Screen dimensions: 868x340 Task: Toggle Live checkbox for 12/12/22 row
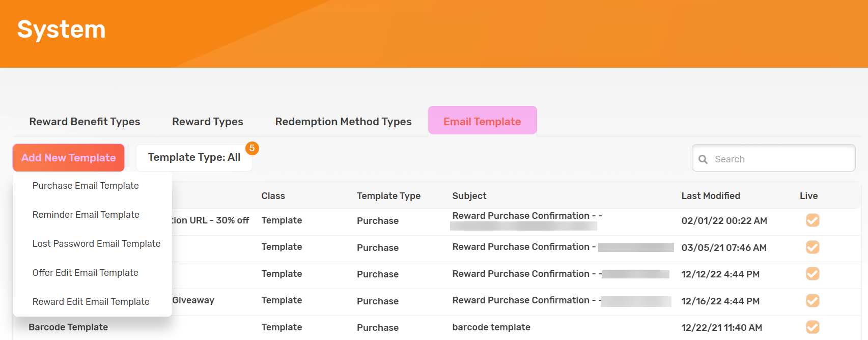click(x=813, y=274)
